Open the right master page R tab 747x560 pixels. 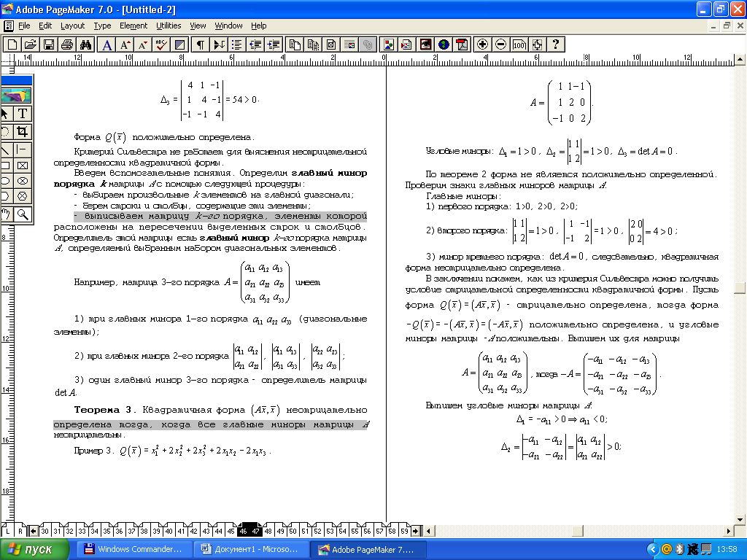pyautogui.click(x=20, y=531)
